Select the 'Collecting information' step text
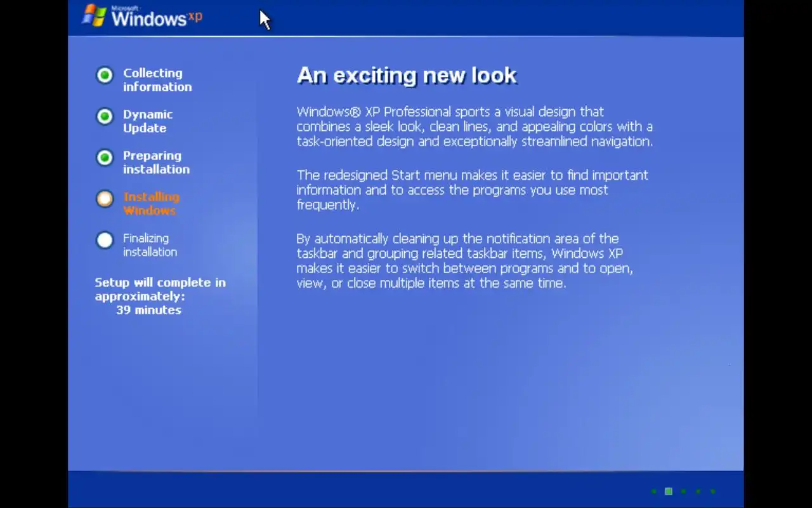812x508 pixels. click(x=157, y=80)
